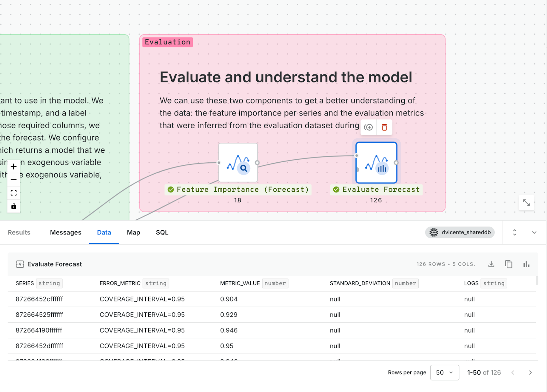
Task: Click the up-down chevrons to resize the panel
Action: click(x=515, y=232)
